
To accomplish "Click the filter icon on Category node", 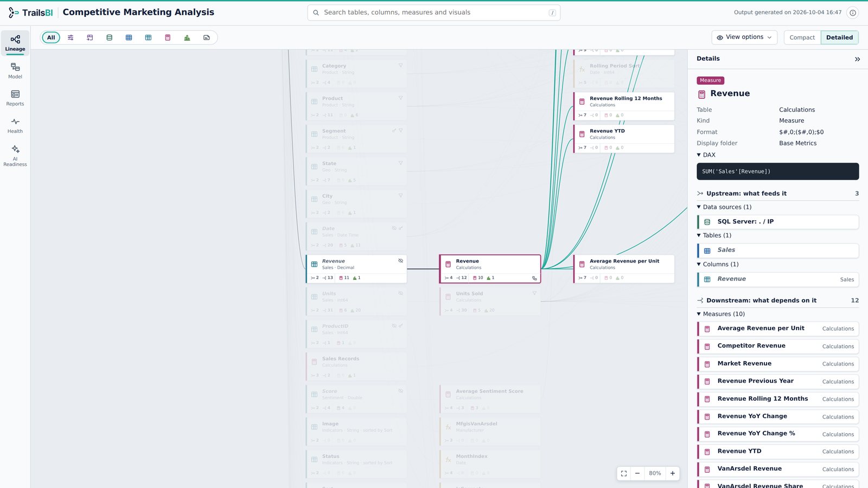I will (401, 66).
